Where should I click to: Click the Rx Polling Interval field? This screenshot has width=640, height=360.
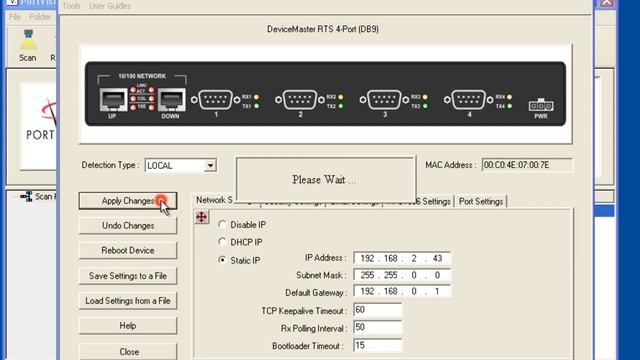pyautogui.click(x=378, y=327)
